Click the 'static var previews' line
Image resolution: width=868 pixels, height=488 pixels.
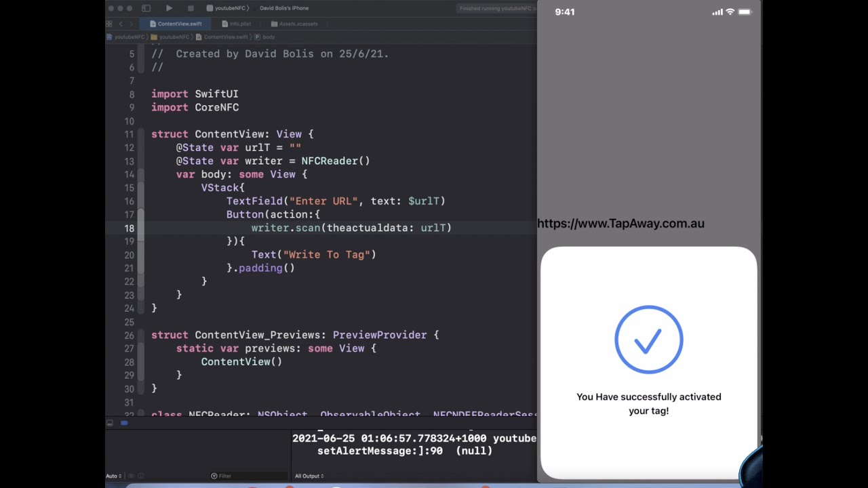pyautogui.click(x=276, y=348)
